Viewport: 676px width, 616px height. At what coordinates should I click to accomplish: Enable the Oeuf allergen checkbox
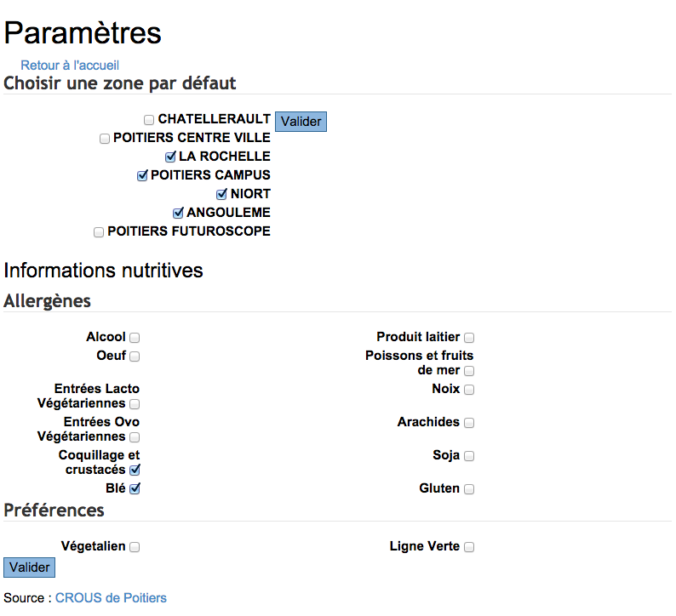coord(135,356)
